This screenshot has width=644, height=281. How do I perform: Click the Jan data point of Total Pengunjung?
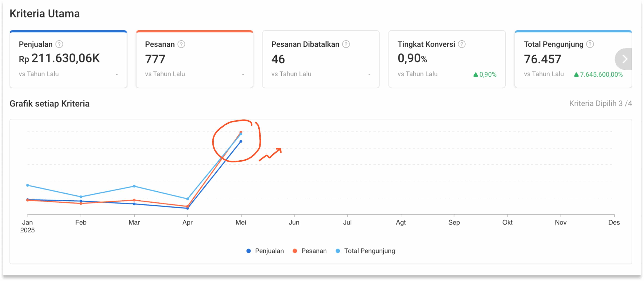click(x=27, y=185)
